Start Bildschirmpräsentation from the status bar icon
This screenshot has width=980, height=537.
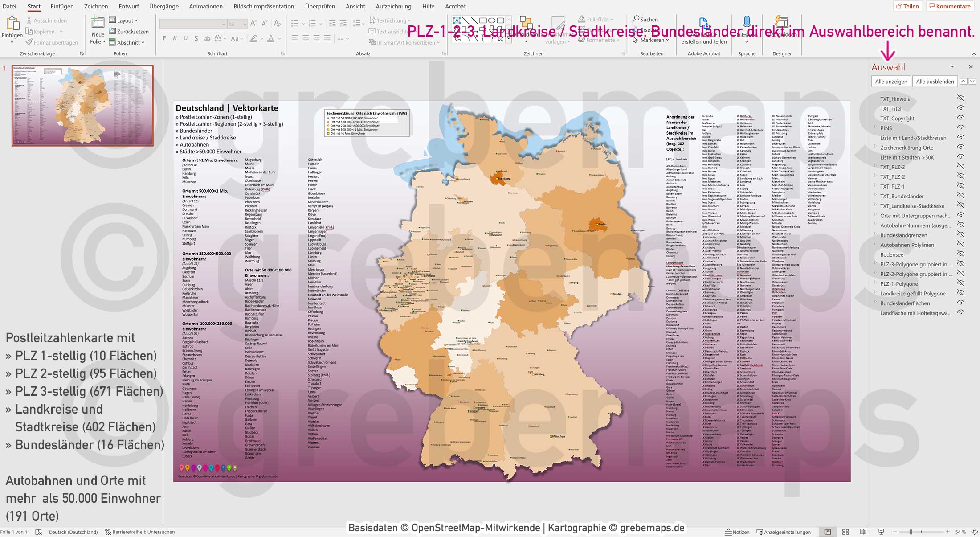[881, 532]
